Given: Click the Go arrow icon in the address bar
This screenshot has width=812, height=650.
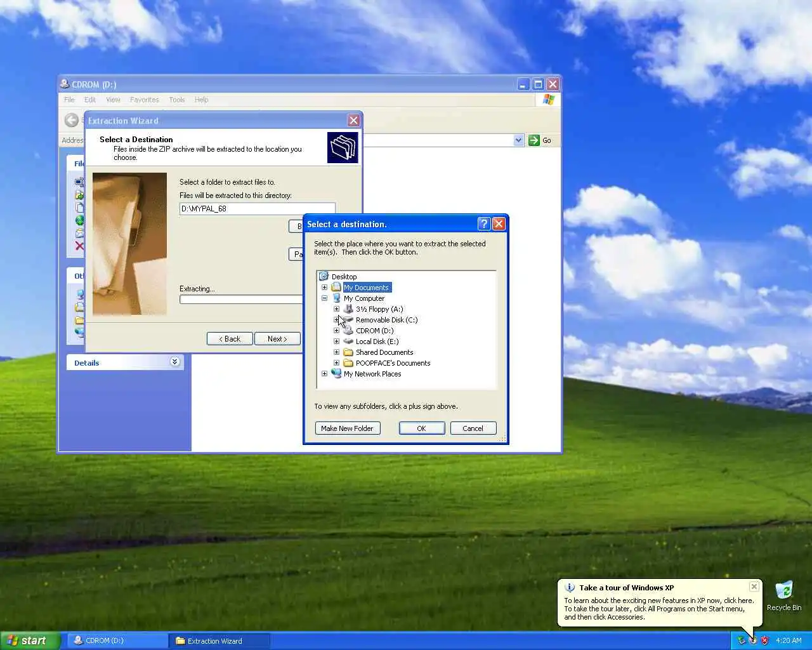Looking at the screenshot, I should (534, 140).
